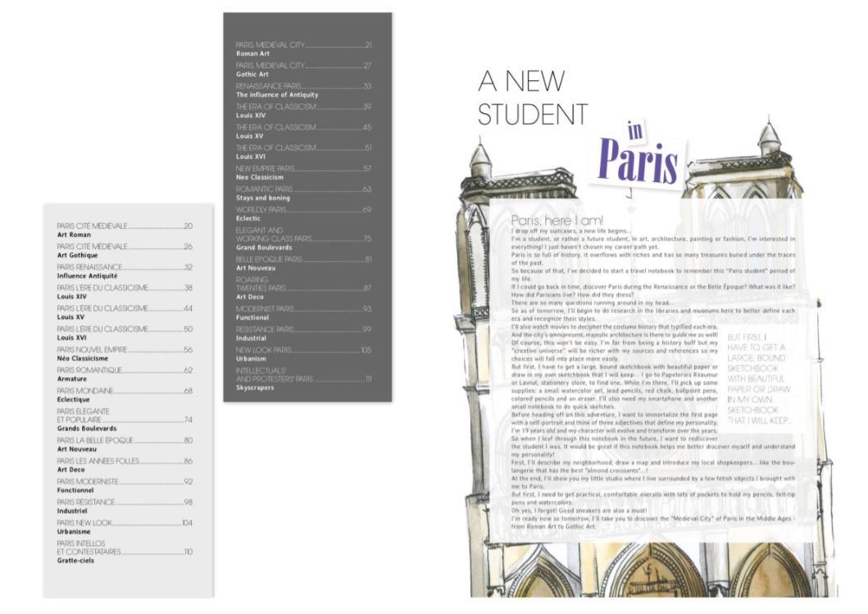868x614 pixels.
Task: Click "PARIS MEDIEVAL CITY" entry for page 21
Action: (x=304, y=45)
